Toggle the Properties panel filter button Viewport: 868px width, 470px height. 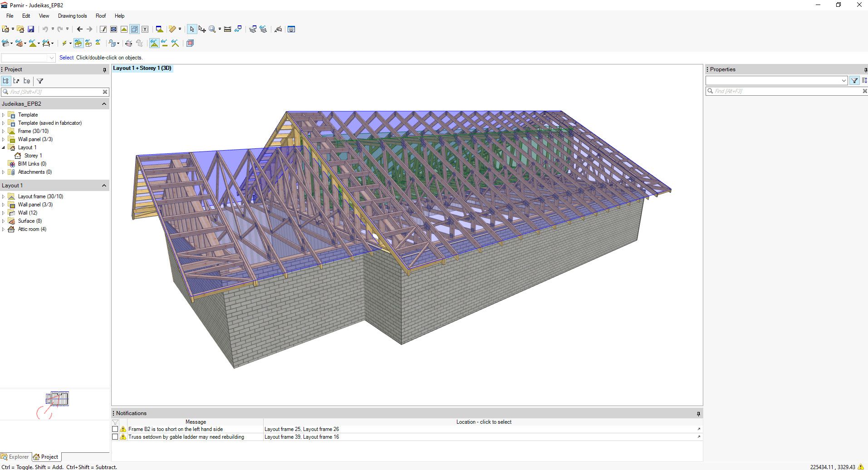854,80
